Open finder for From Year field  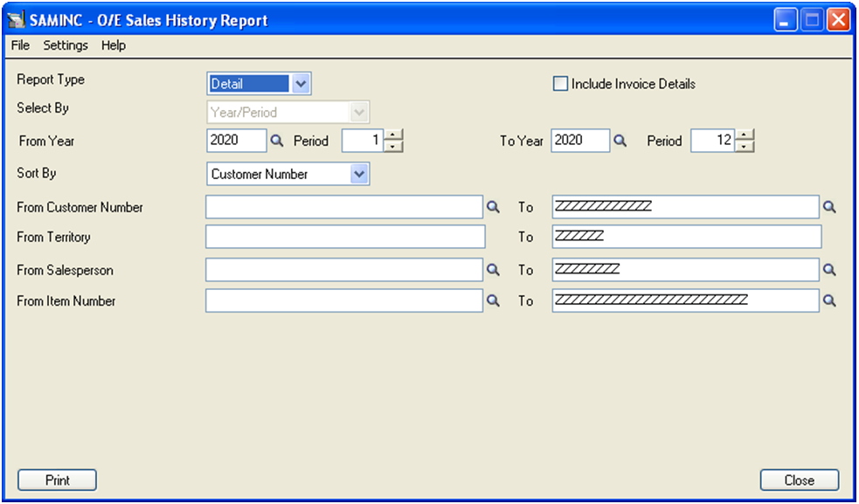(x=277, y=142)
